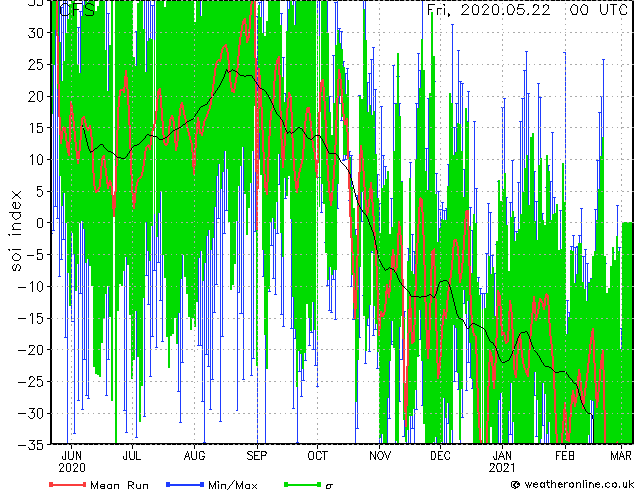Viewport: 634px width, 490px height.
Task: Click the 30 y-axis tick value
Action: pyautogui.click(x=36, y=33)
